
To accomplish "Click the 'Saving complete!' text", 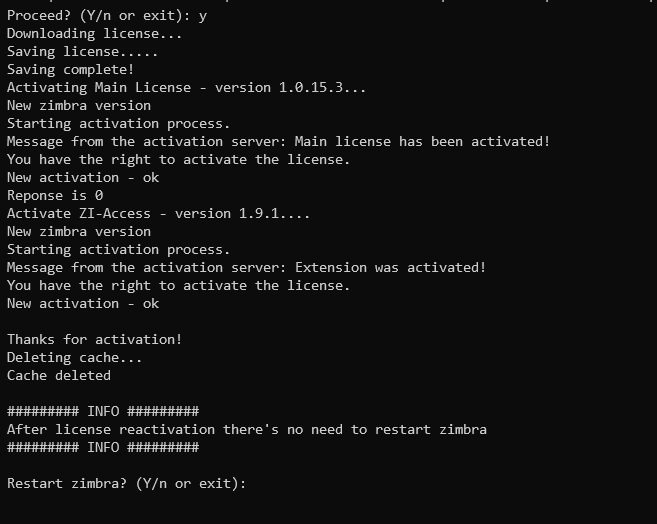I will [x=70, y=70].
